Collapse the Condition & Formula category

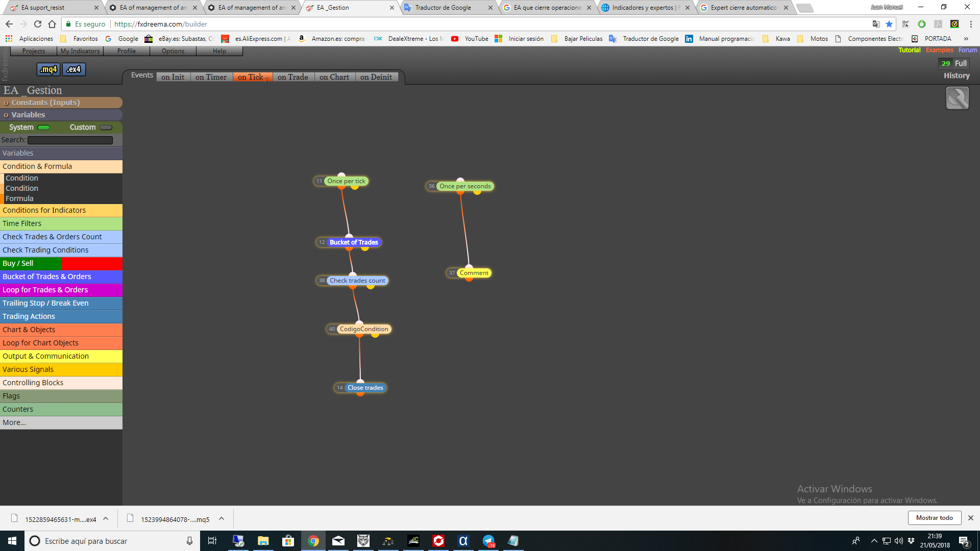[61, 166]
